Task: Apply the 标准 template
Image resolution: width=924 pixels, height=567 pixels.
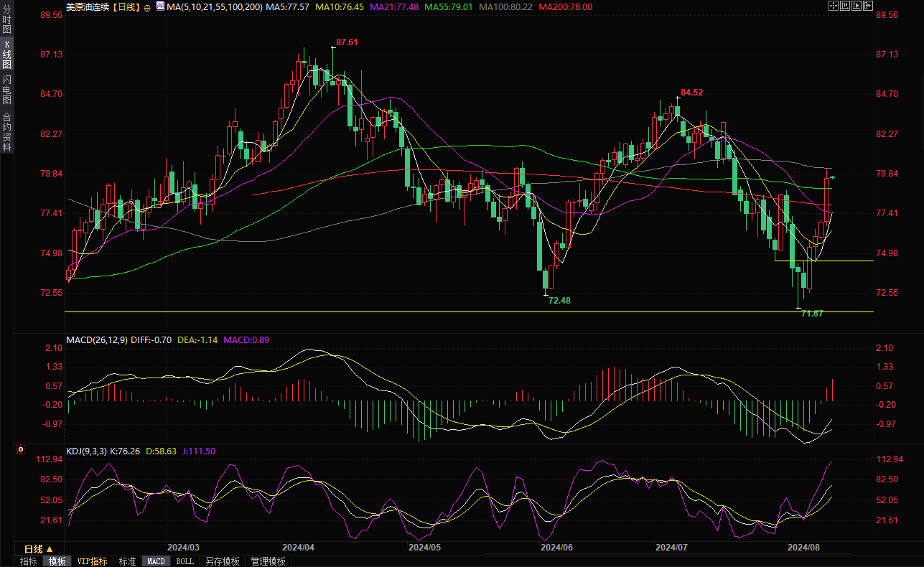Action: point(127,561)
